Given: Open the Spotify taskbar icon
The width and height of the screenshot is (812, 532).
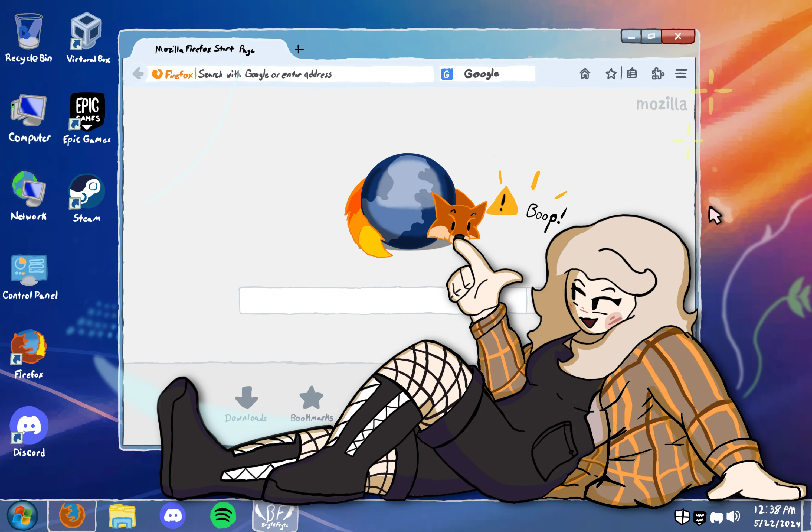Looking at the screenshot, I should [223, 515].
